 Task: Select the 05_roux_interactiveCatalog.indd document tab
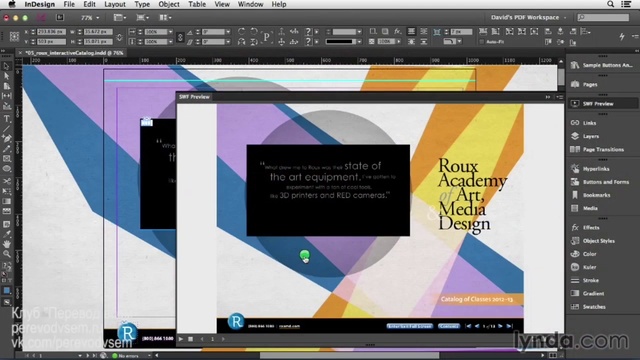[74, 53]
